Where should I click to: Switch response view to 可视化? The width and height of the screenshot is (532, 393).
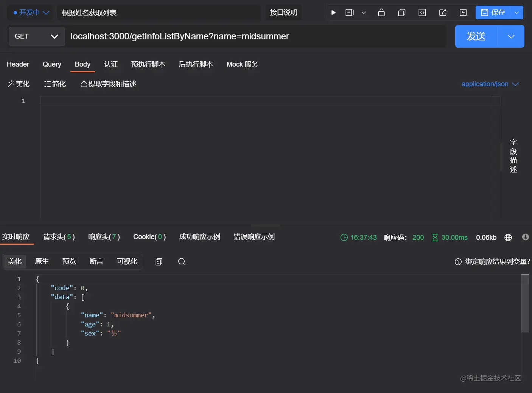(127, 261)
